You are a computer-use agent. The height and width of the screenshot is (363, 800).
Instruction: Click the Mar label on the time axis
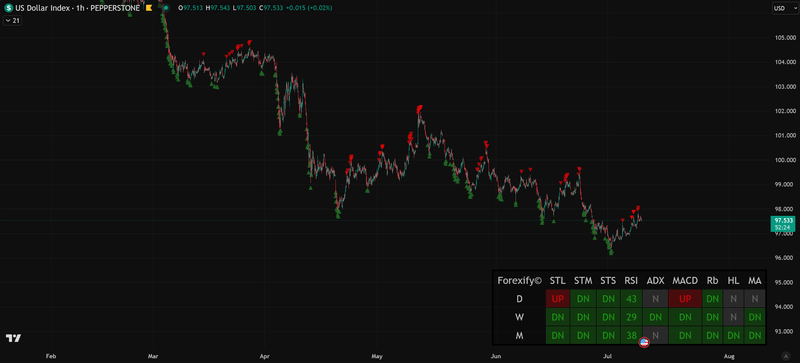pos(154,355)
